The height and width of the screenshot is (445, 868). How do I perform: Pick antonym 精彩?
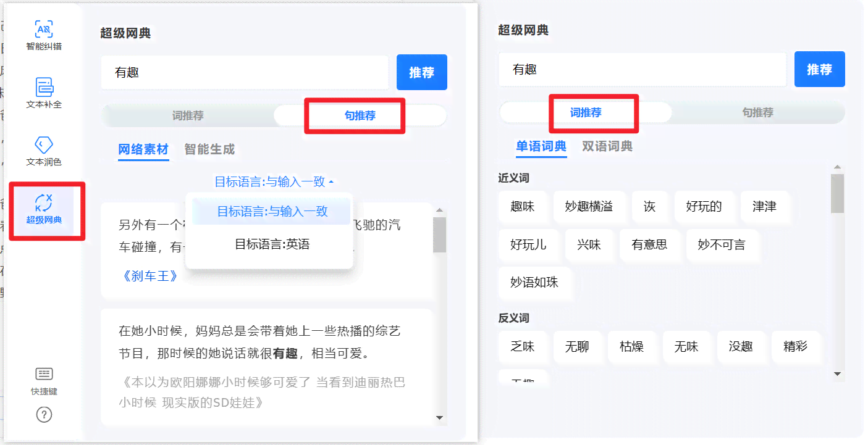click(x=796, y=347)
